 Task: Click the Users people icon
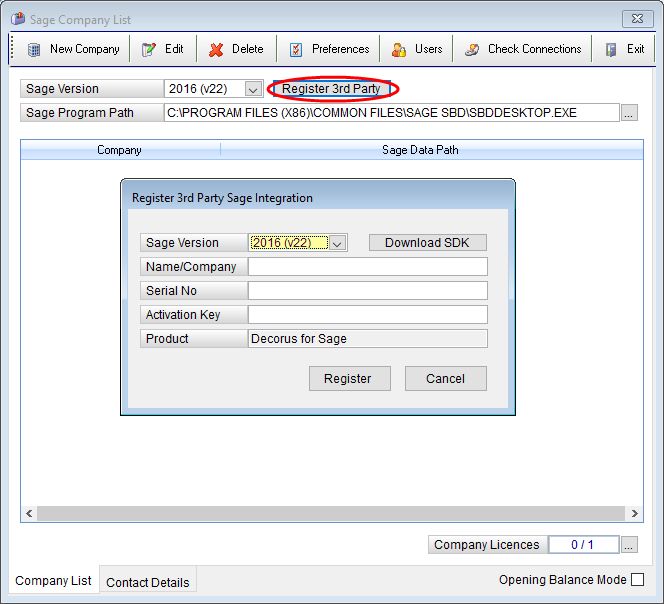click(398, 50)
